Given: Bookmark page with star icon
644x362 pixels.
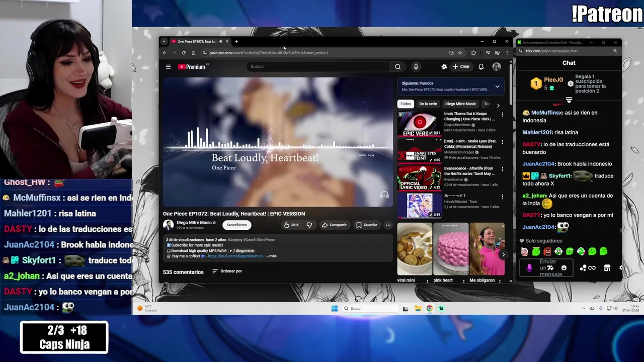Looking at the screenshot, I should (x=460, y=53).
